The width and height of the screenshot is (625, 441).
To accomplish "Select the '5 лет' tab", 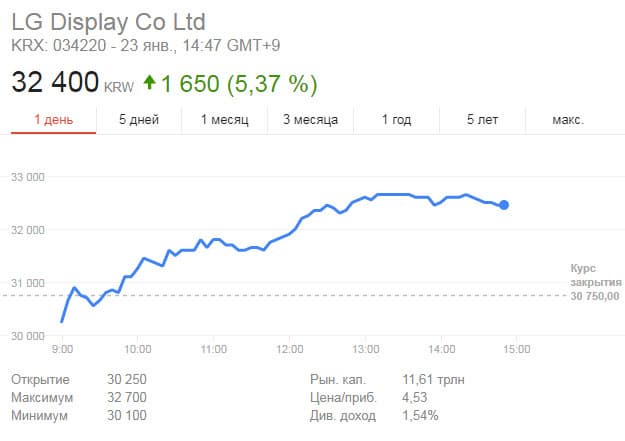I will 482,120.
